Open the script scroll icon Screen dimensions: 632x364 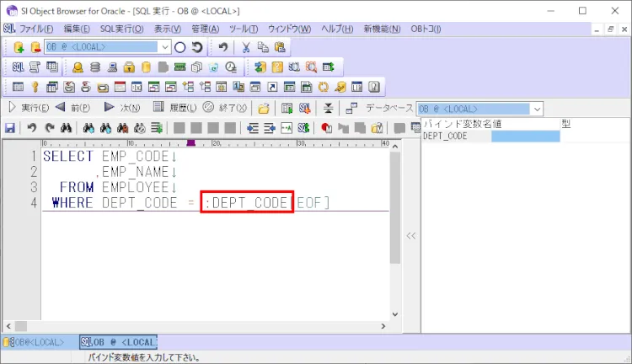tap(35, 67)
